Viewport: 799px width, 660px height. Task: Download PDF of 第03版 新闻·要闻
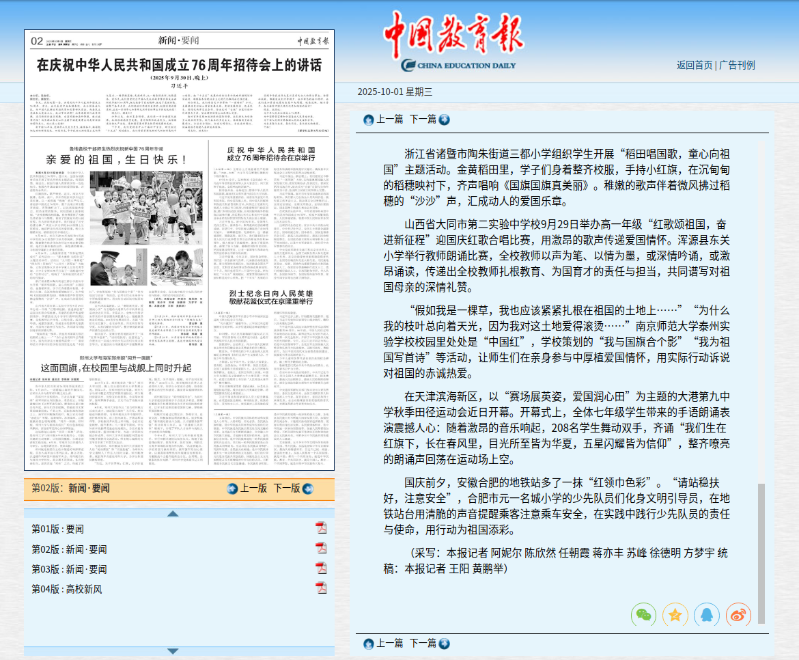pyautogui.click(x=321, y=568)
